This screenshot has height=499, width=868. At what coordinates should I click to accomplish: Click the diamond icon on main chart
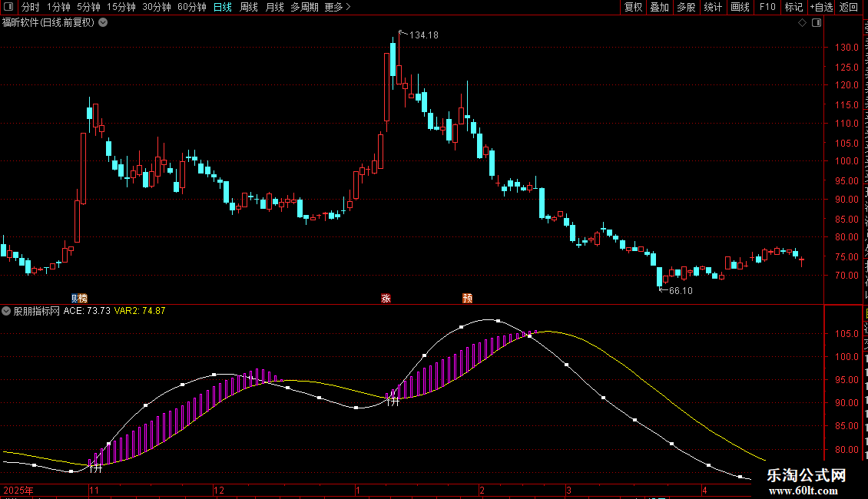coord(802,22)
